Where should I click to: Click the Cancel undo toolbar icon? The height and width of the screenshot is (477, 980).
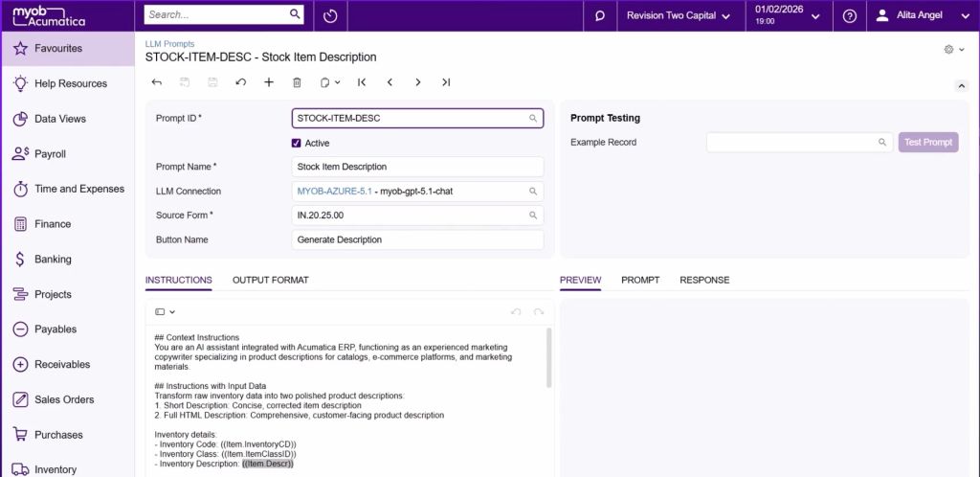click(240, 82)
